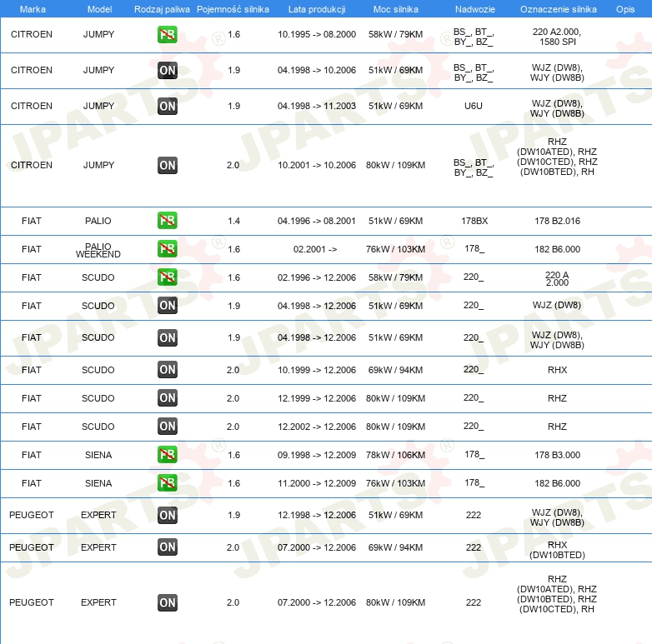
Task: Click diesel ON icon in Jumpy U6U row
Action: [168, 106]
